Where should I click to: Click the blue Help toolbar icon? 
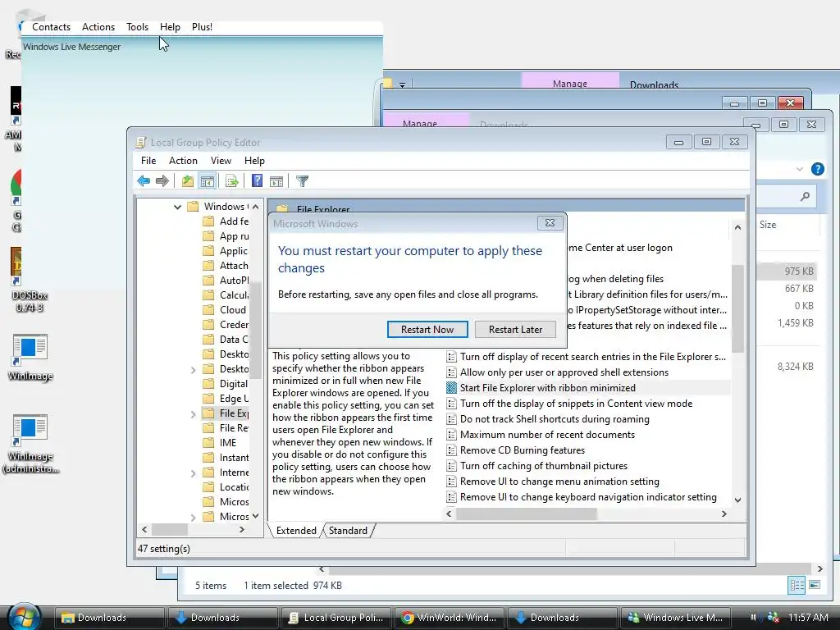(257, 181)
